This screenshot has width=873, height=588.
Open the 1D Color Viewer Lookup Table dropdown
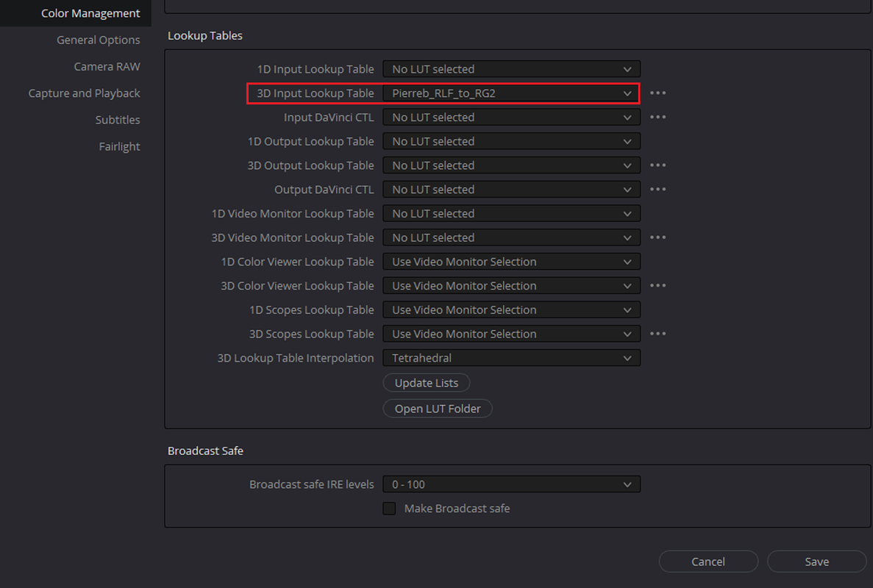point(512,262)
